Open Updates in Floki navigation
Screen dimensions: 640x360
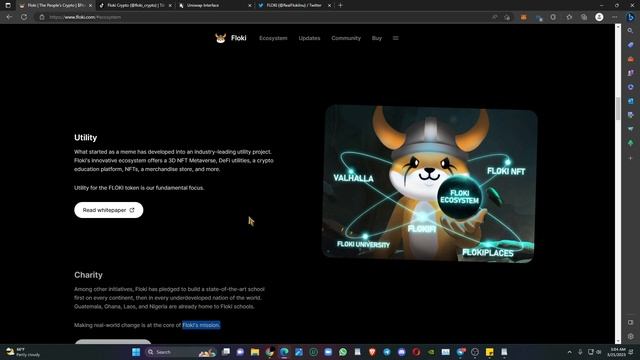(309, 38)
